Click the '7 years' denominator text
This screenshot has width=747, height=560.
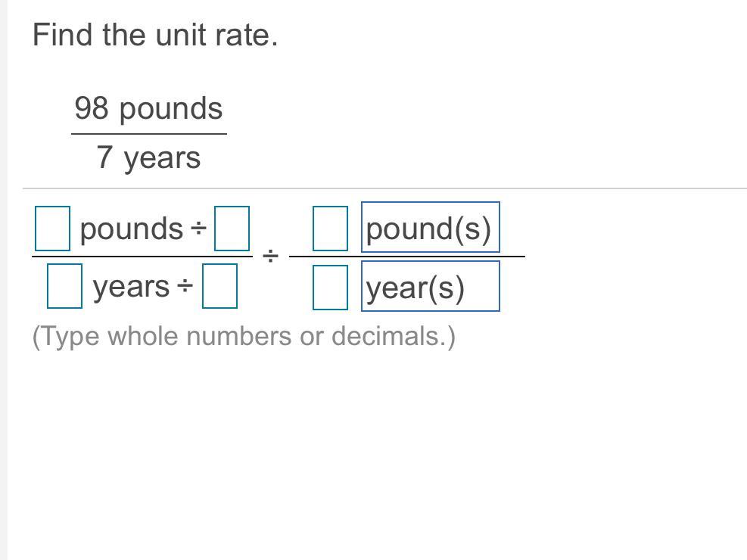click(148, 158)
